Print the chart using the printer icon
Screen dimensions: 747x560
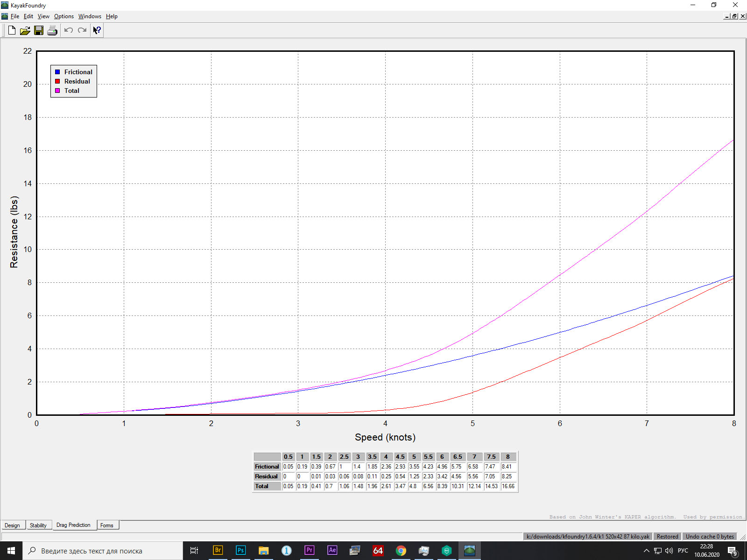[x=52, y=30]
